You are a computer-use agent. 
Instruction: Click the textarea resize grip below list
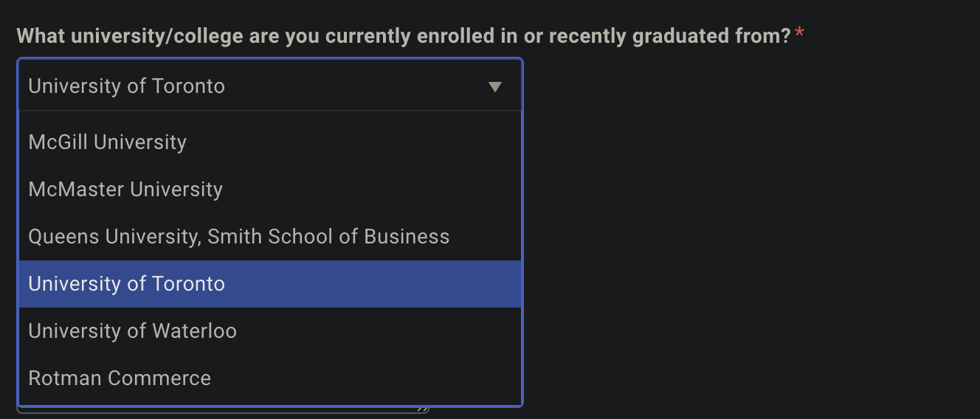pos(423,409)
